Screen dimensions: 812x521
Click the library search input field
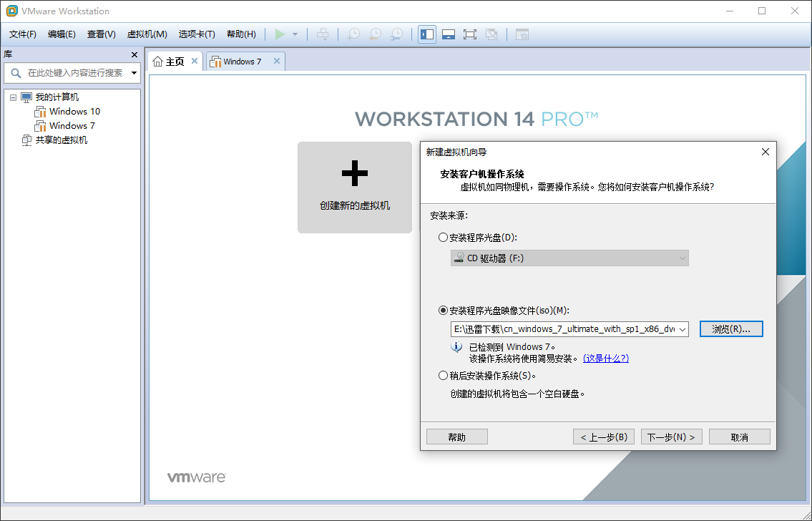coord(72,73)
